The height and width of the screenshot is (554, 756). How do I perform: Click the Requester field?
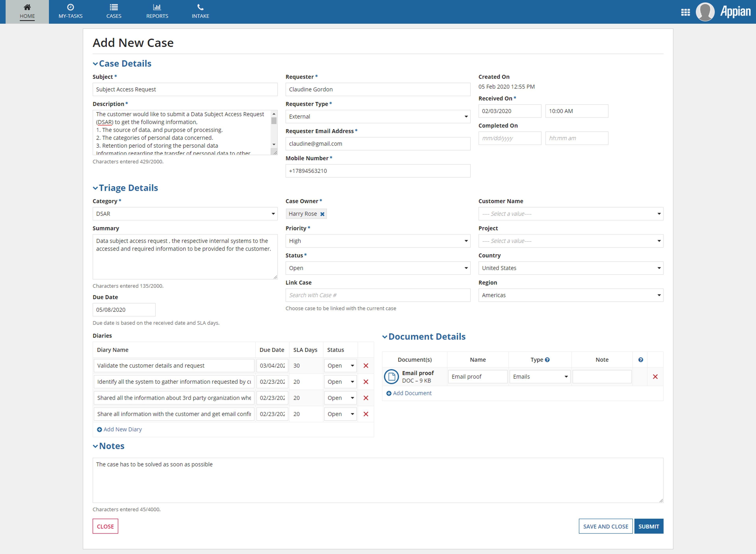click(378, 90)
